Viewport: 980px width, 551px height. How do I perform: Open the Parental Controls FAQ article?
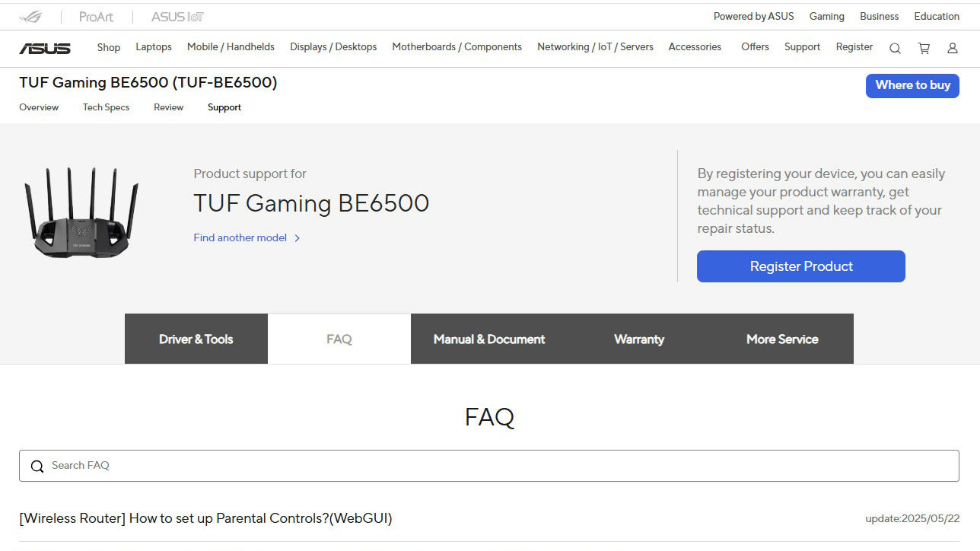coord(205,518)
